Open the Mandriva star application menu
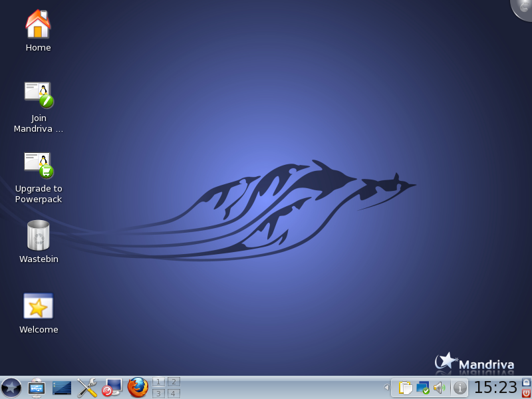Image resolution: width=532 pixels, height=399 pixels. (x=11, y=387)
